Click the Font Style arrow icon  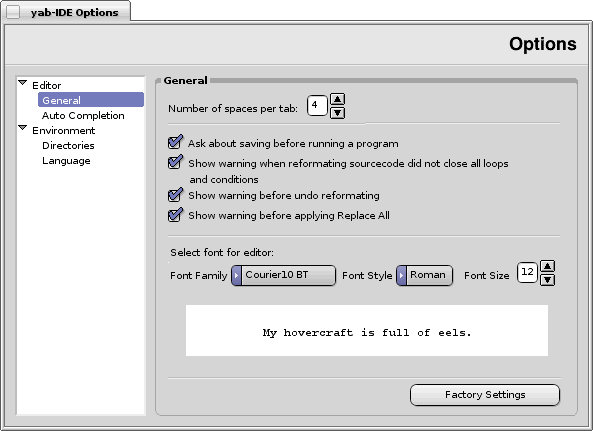click(401, 275)
